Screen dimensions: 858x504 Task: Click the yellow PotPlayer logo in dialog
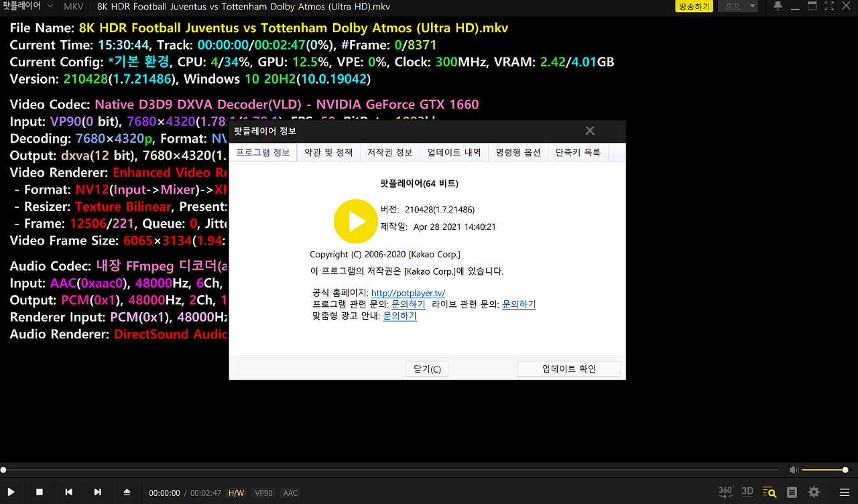[356, 221]
